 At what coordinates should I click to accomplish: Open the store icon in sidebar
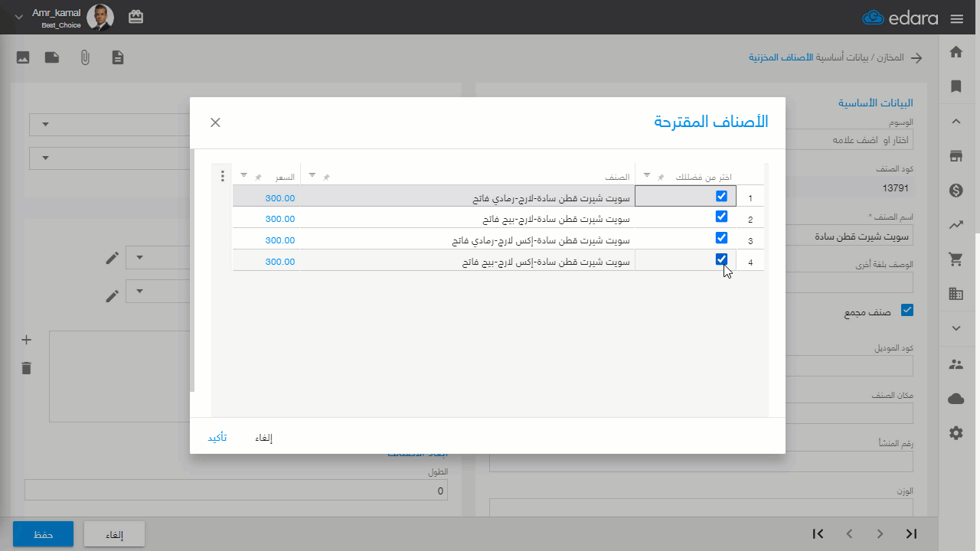955,156
